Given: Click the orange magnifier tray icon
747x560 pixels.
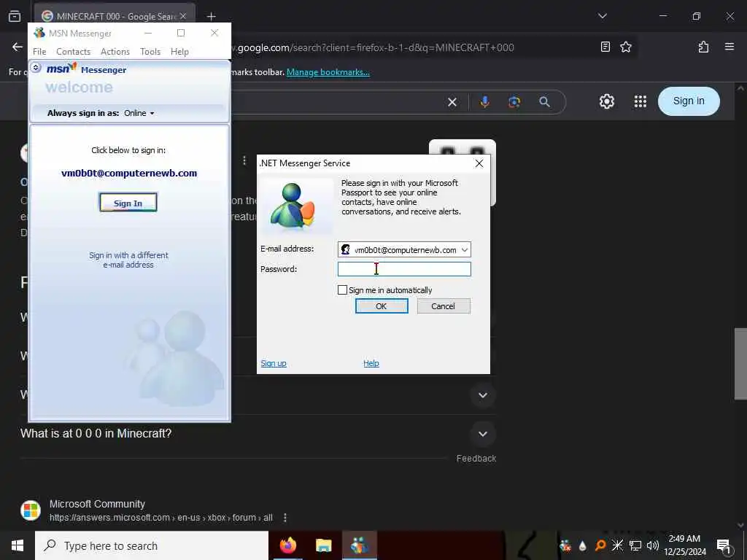Looking at the screenshot, I should (x=600, y=545).
